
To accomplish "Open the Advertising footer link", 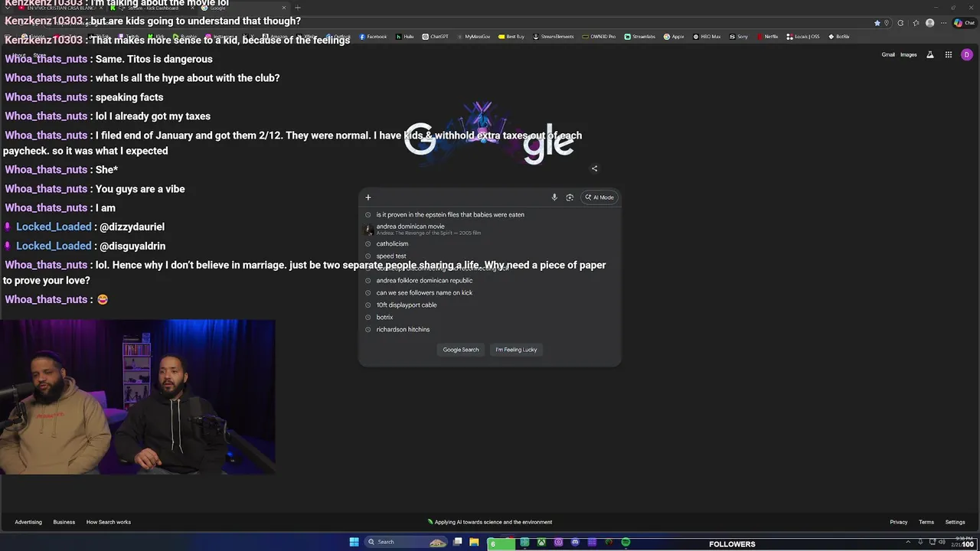I will pyautogui.click(x=28, y=522).
